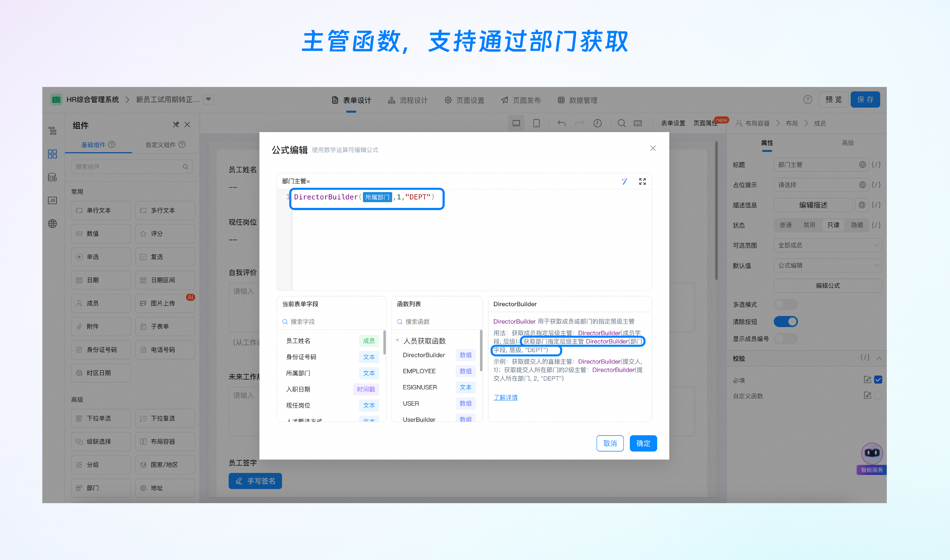Screen dimensions: 950x560
Task: Open the form name breadcrumb dropdown
Action: coord(208,100)
